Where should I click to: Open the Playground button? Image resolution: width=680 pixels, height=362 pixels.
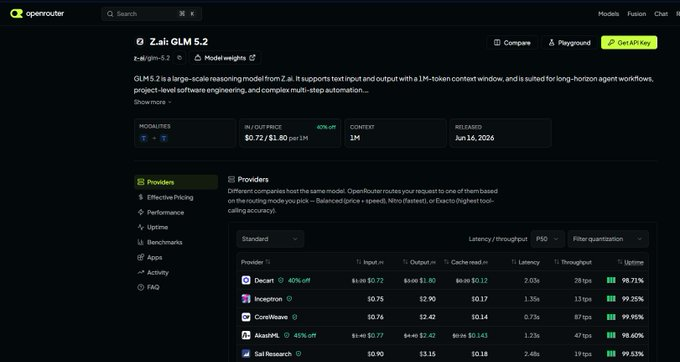click(569, 42)
